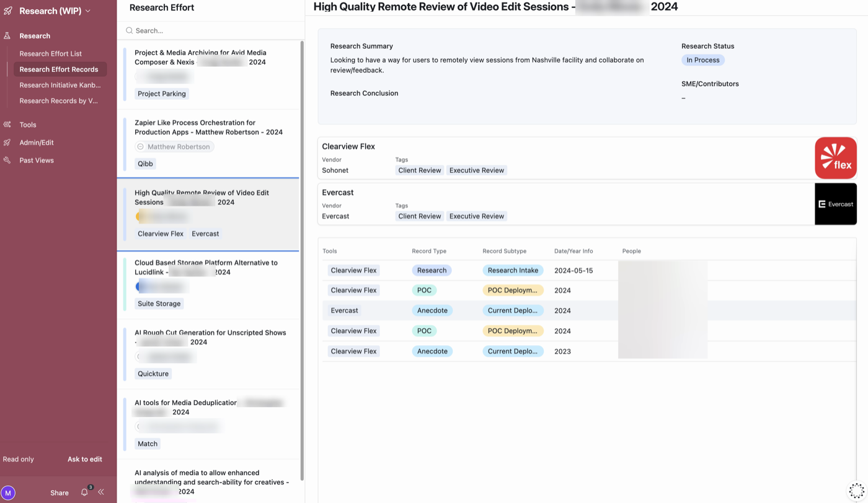
Task: Click the Date/Year Info column header
Action: [x=573, y=251]
